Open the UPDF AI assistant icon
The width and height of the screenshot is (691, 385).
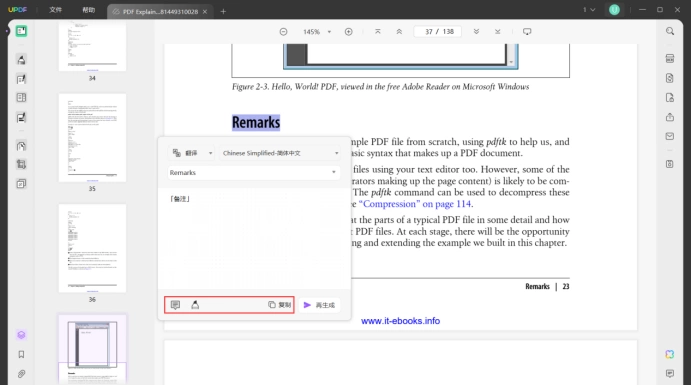(x=670, y=355)
